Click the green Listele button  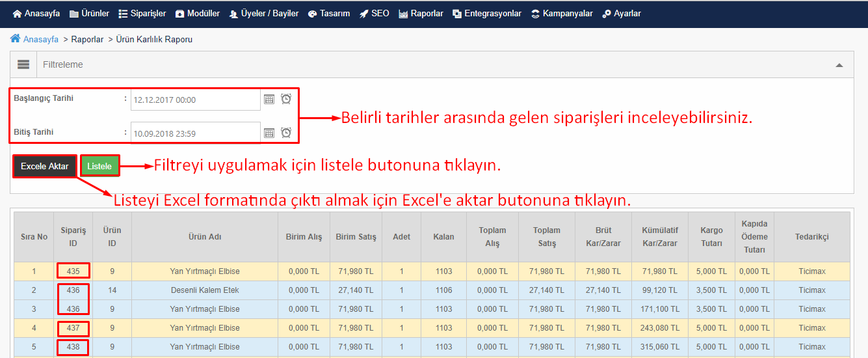99,166
